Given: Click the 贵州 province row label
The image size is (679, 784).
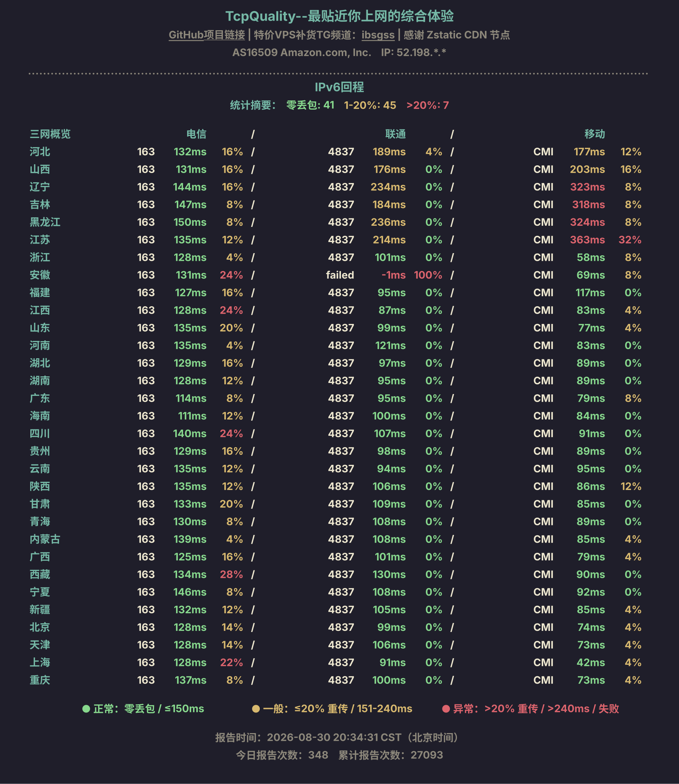Looking at the screenshot, I should [40, 451].
